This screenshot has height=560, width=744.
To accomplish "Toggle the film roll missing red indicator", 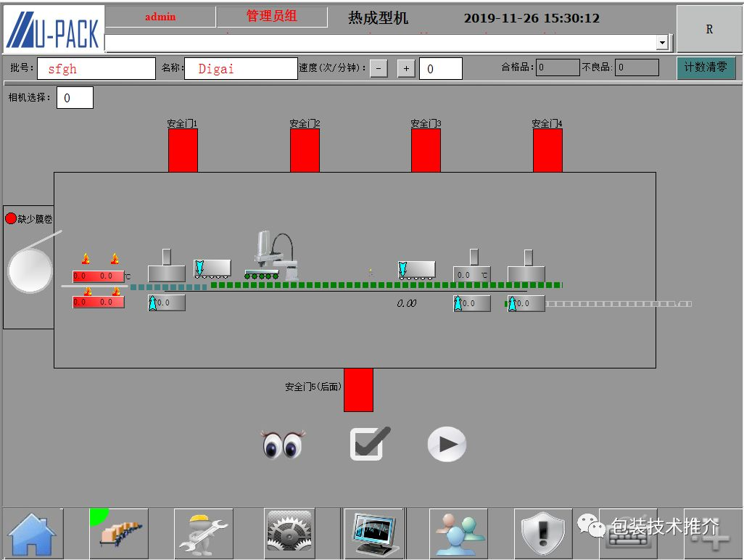I will point(11,218).
